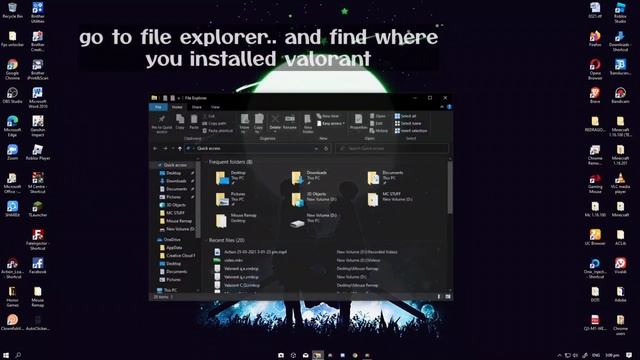Click Open in the ribbon Open group
This screenshot has height=360, width=640.
pos(378,116)
